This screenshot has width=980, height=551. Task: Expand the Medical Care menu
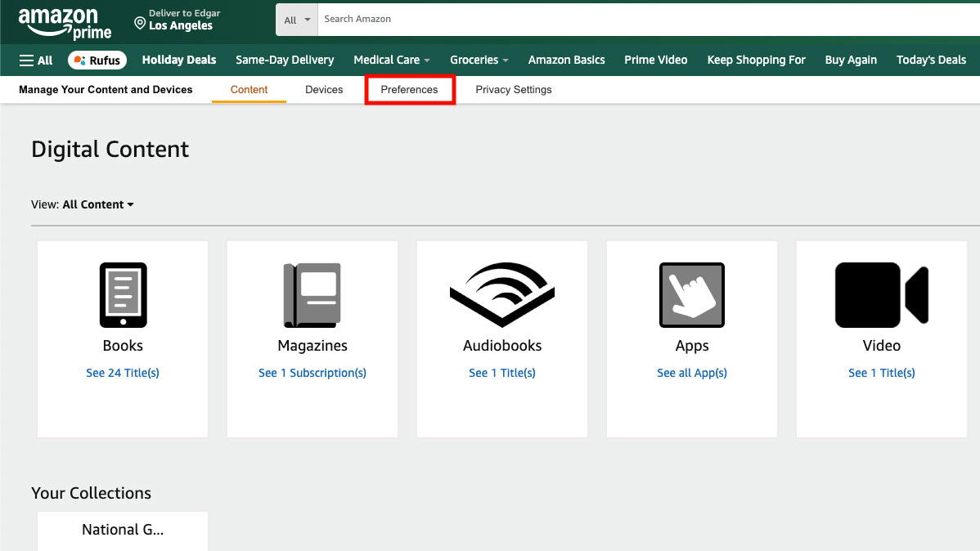click(391, 60)
